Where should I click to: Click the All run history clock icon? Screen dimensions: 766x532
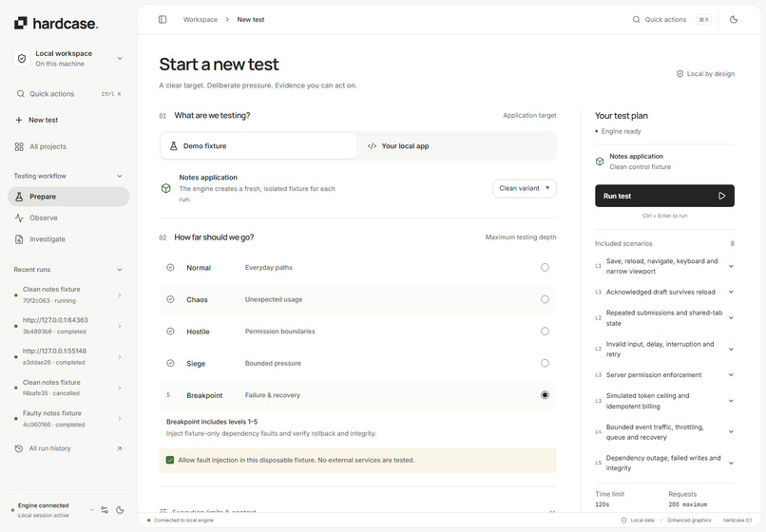tap(19, 448)
